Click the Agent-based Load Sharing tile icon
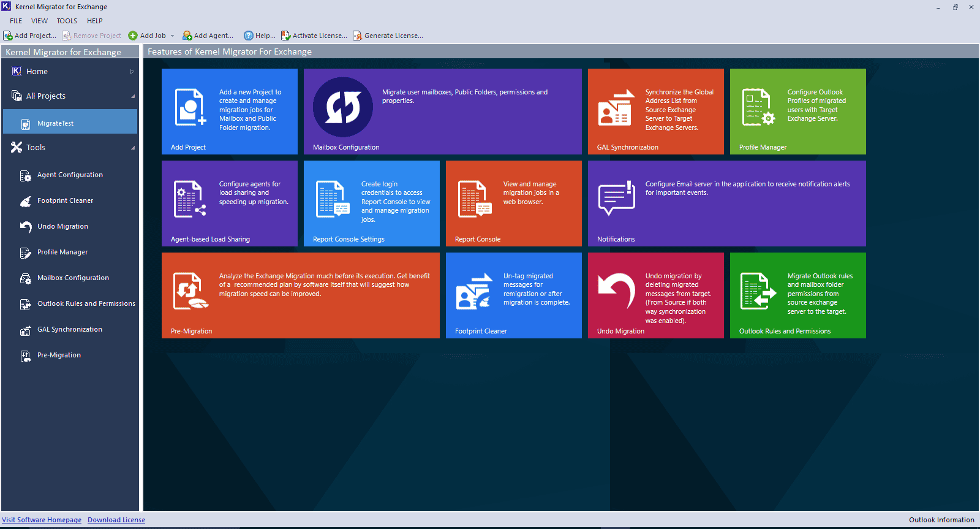Screen dimensions: 980x529 190,199
